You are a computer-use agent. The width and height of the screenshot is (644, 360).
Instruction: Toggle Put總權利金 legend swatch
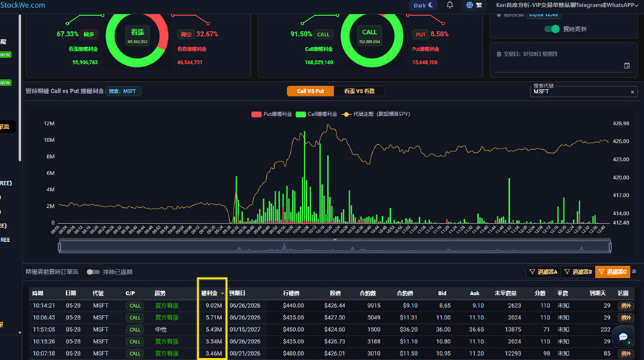(x=256, y=114)
